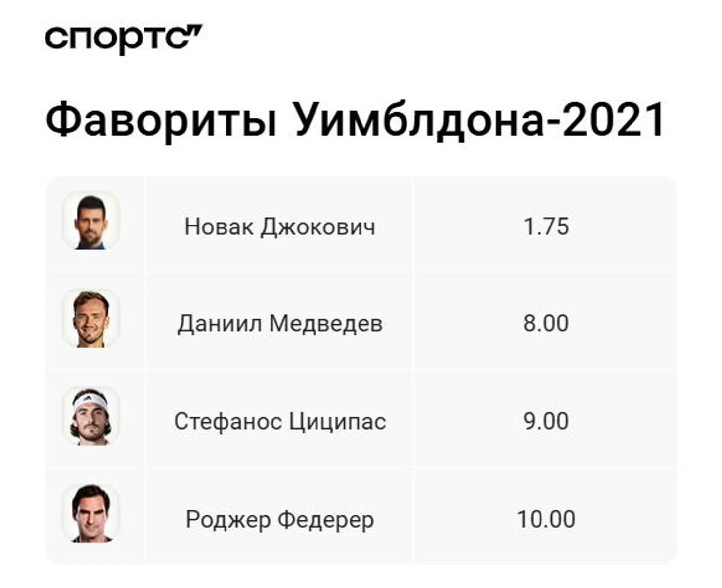Click the first name Новак
Viewport: 722px width, 588px height.
pos(219,227)
